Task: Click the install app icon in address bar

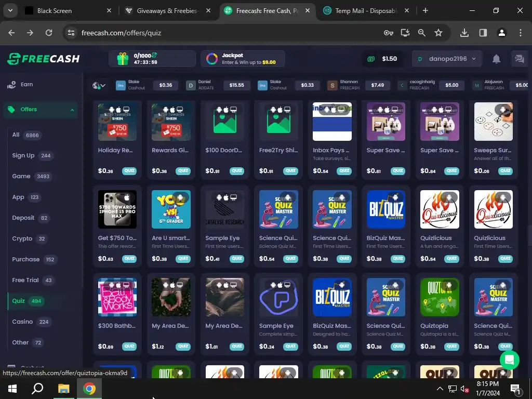Action: pyautogui.click(x=405, y=33)
